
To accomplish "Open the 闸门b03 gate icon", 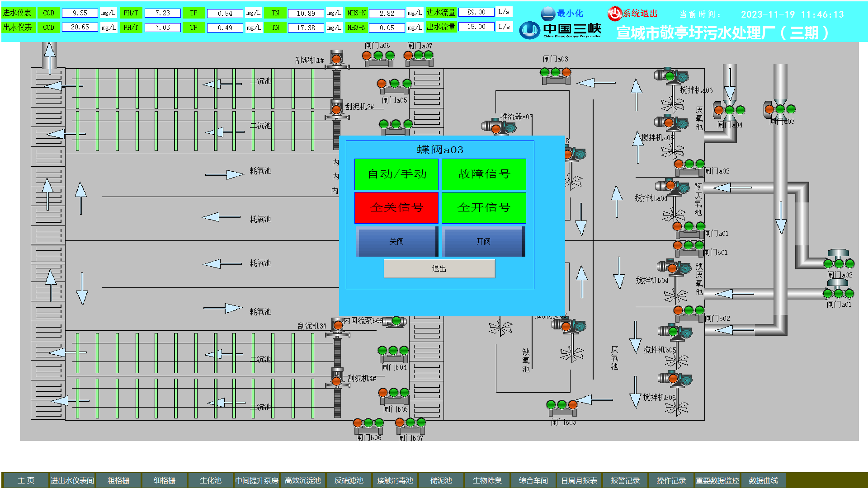I will point(561,407).
